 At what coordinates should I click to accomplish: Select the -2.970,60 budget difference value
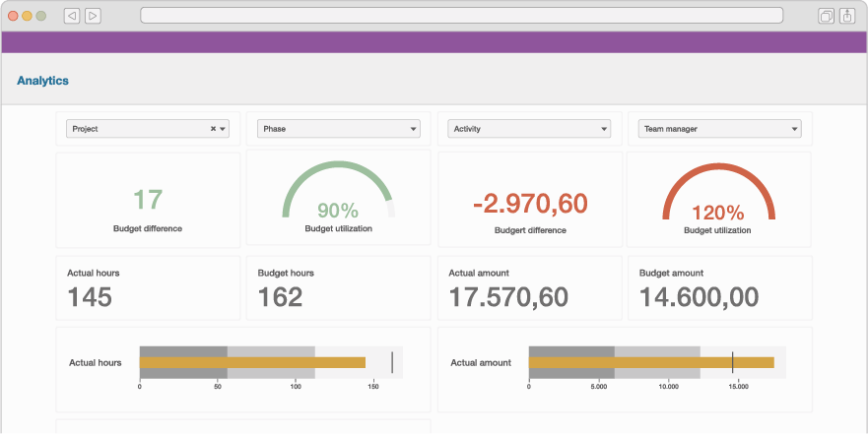[530, 204]
